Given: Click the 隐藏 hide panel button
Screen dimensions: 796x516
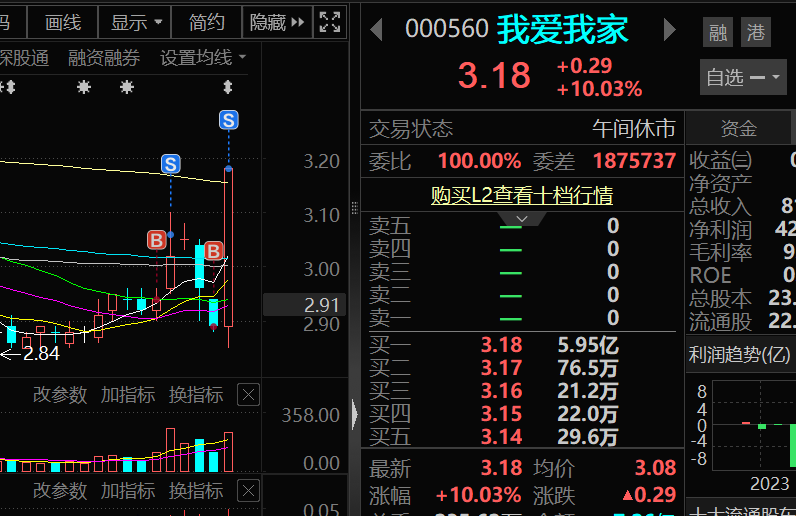Looking at the screenshot, I should 277,23.
